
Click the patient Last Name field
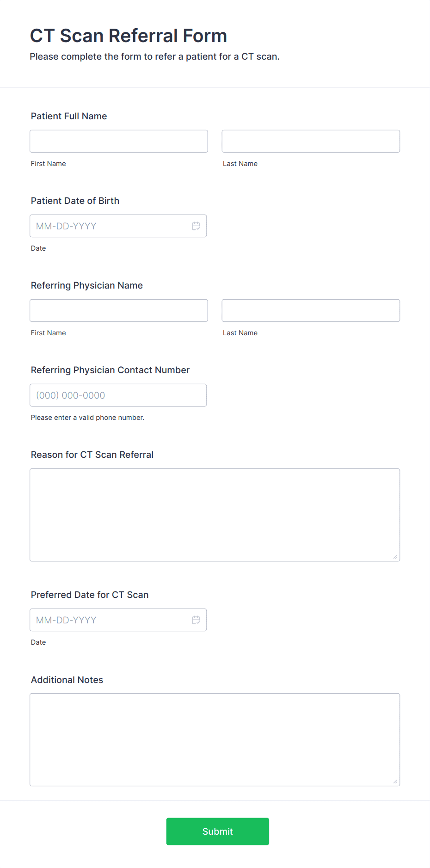(311, 141)
